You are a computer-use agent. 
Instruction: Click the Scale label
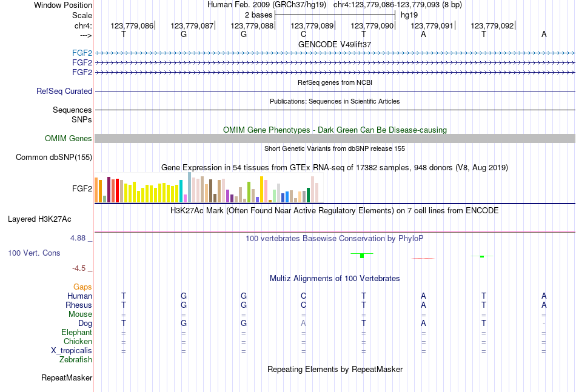82,15
